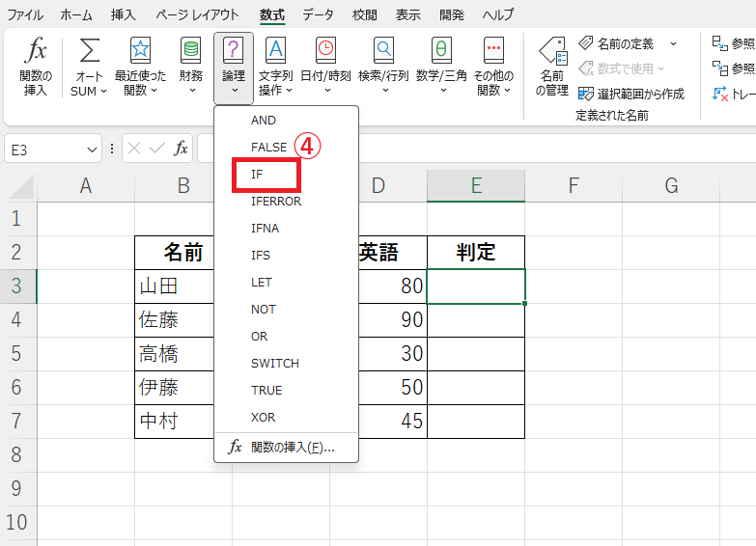Open 最近使った関数 star icon
This screenshot has width=756, height=546.
click(140, 50)
